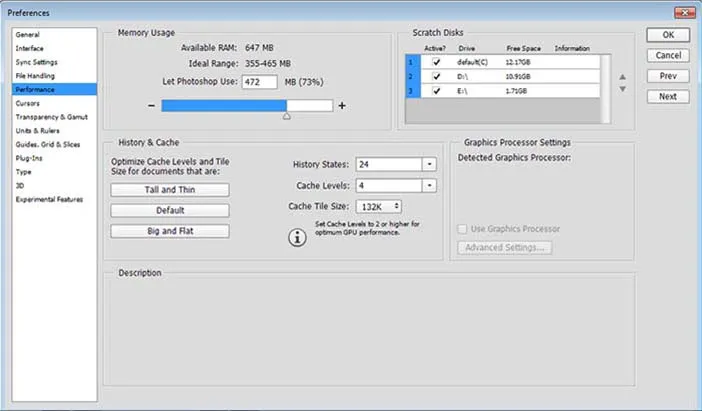702x411 pixels.
Task: Click the 10.91GB free space value
Action: point(518,77)
